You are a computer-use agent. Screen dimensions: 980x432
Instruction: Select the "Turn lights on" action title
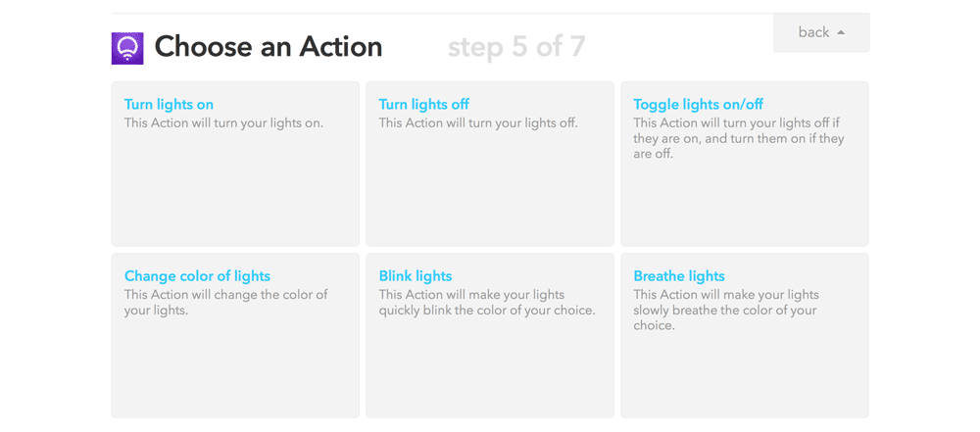[x=169, y=105]
